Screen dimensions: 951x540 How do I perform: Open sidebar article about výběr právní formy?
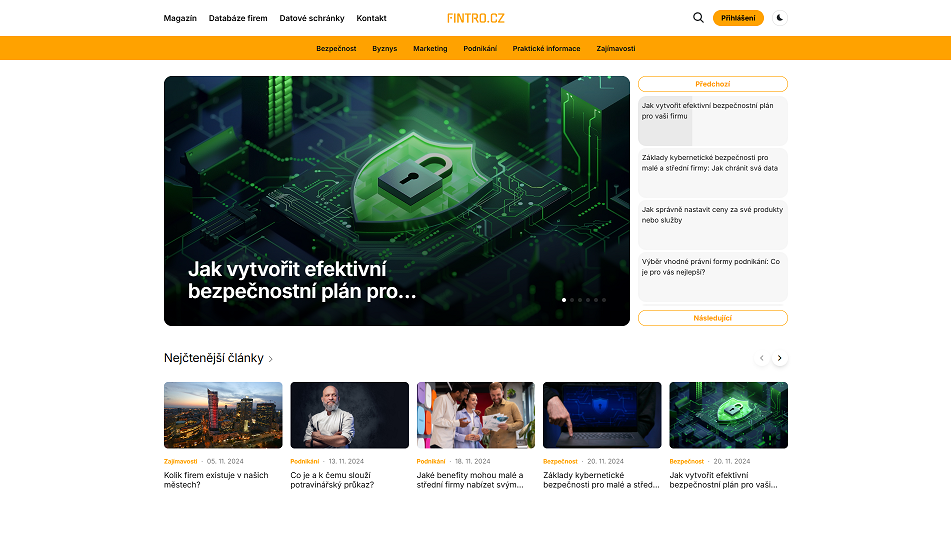click(712, 267)
